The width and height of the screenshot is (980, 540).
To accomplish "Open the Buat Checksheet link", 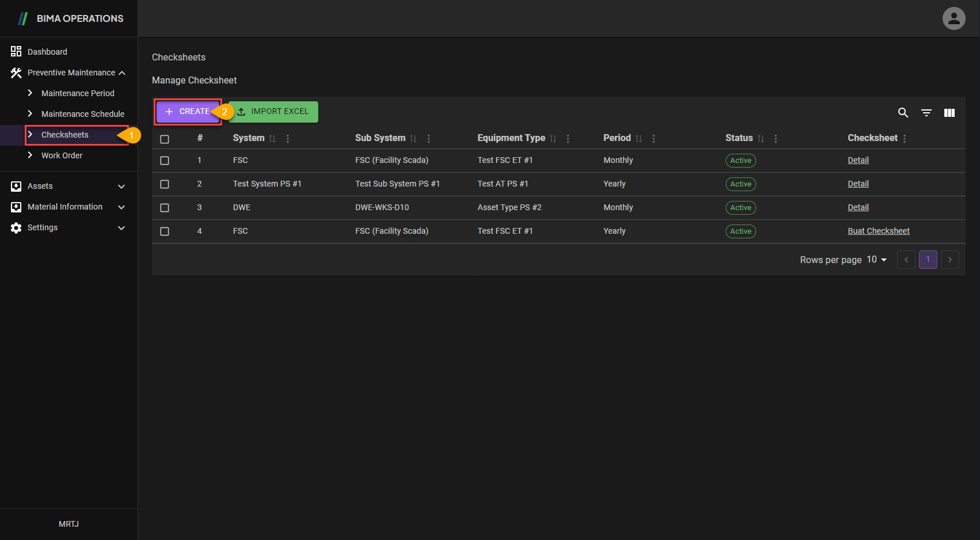I will [x=878, y=231].
